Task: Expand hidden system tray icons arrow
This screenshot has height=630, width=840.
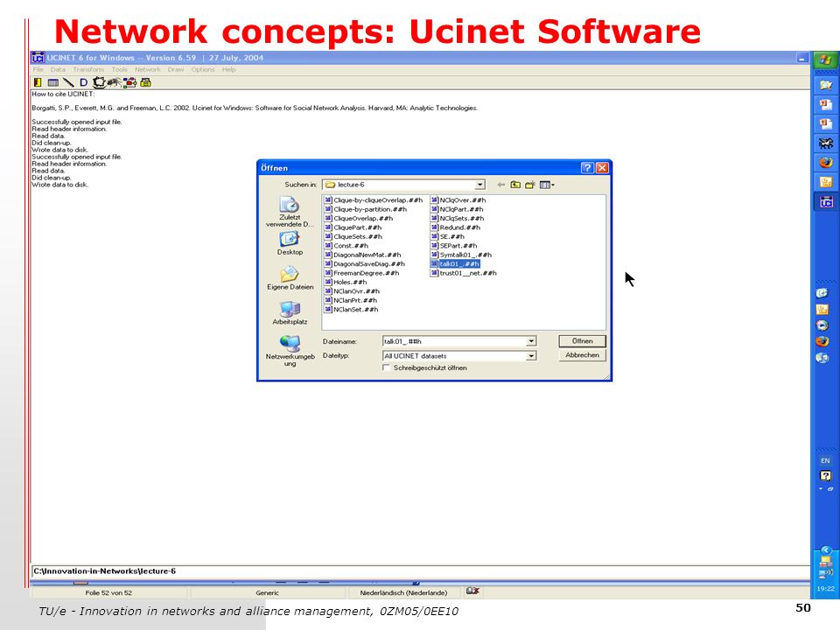Action: [x=825, y=550]
